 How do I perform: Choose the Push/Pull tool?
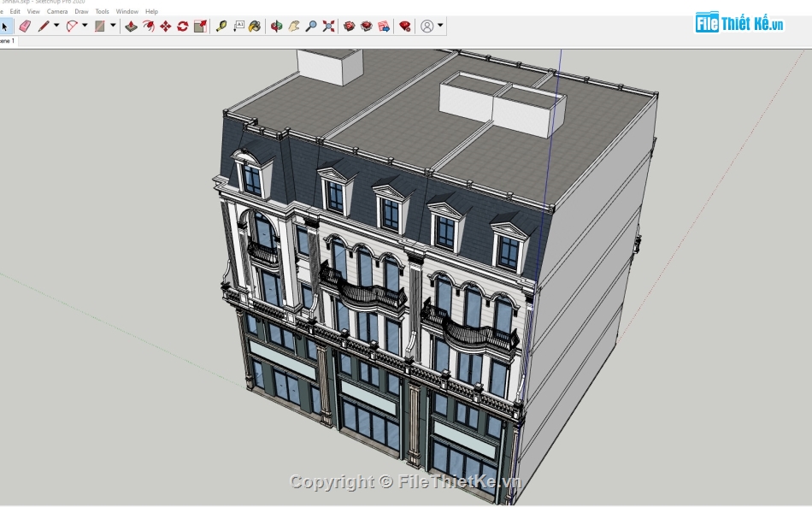point(131,26)
